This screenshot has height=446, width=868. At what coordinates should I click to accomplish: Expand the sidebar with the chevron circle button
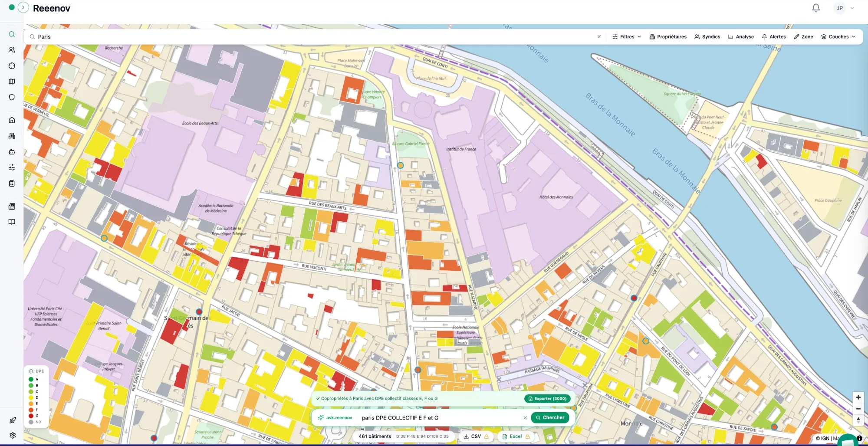pos(23,7)
